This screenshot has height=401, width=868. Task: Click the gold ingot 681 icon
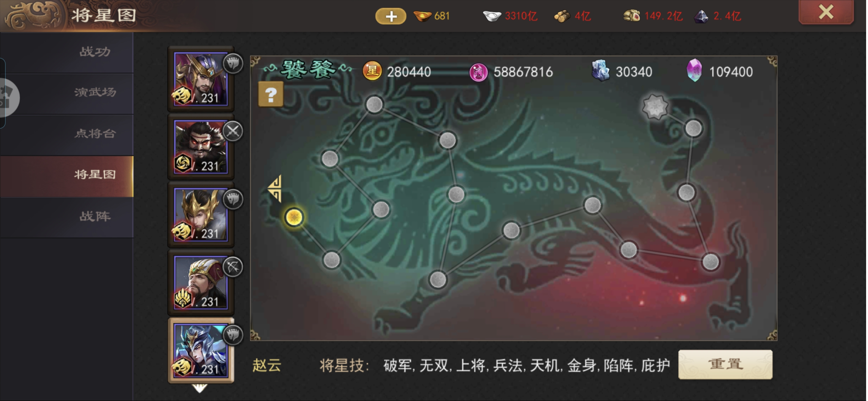click(422, 16)
